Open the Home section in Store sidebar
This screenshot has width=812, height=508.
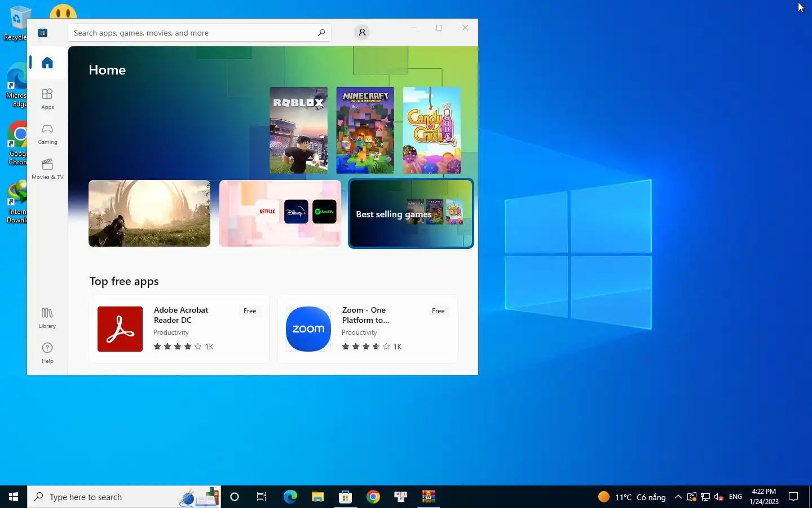[47, 63]
